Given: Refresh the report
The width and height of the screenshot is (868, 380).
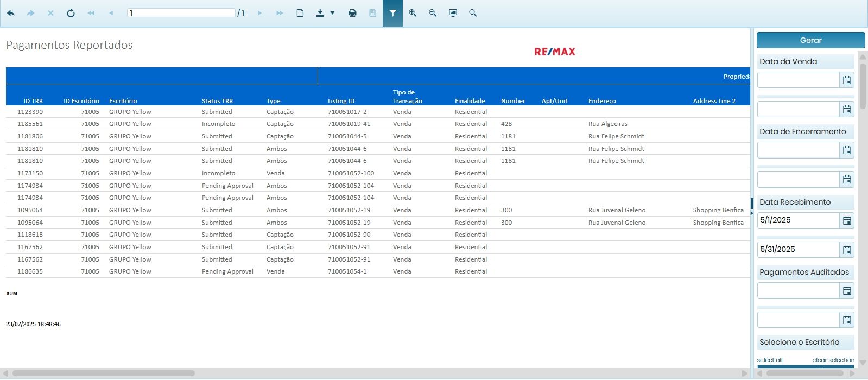Looking at the screenshot, I should [x=71, y=13].
